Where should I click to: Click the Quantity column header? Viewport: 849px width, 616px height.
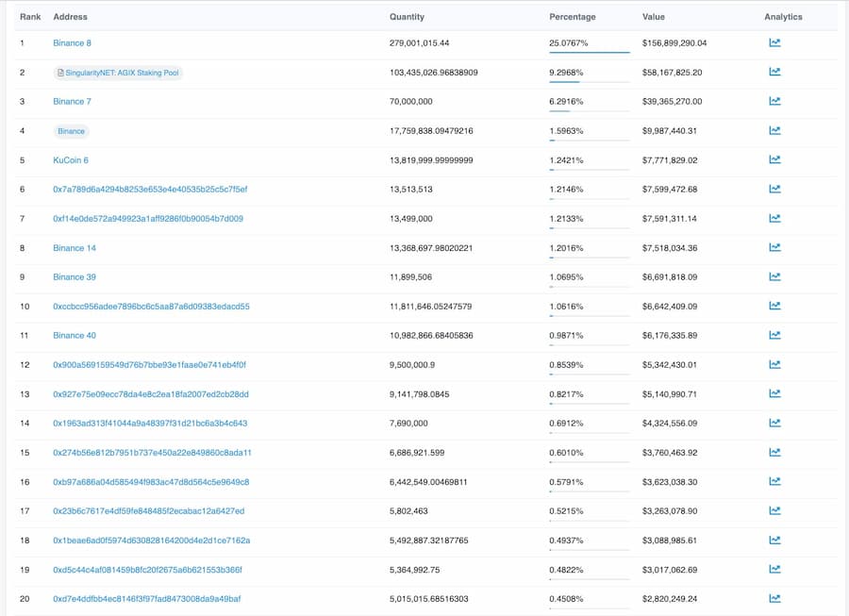407,17
